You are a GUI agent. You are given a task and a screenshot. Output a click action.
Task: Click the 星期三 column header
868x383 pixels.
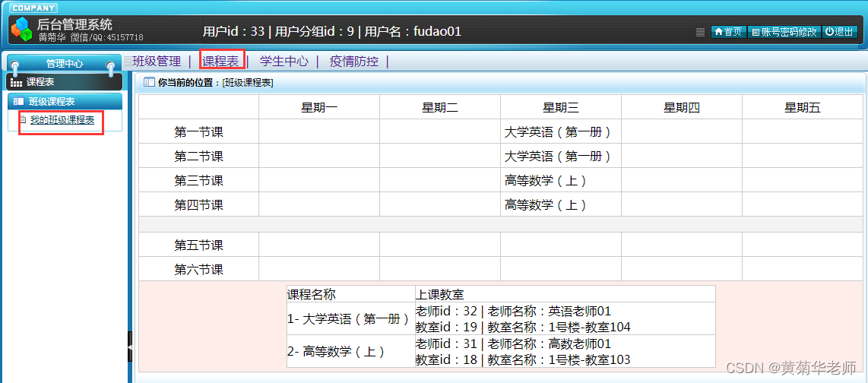561,107
